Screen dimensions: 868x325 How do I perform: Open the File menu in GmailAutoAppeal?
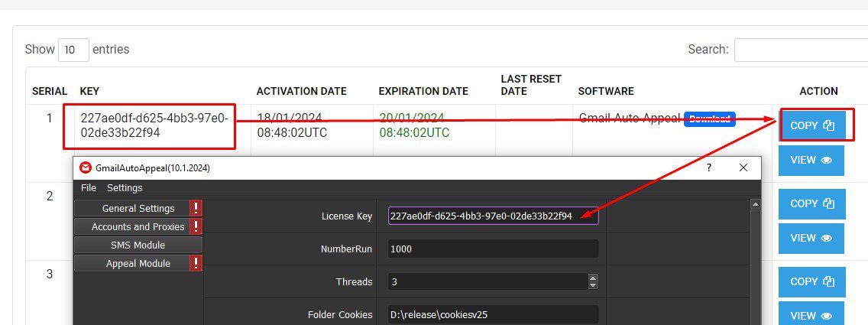[x=88, y=187]
